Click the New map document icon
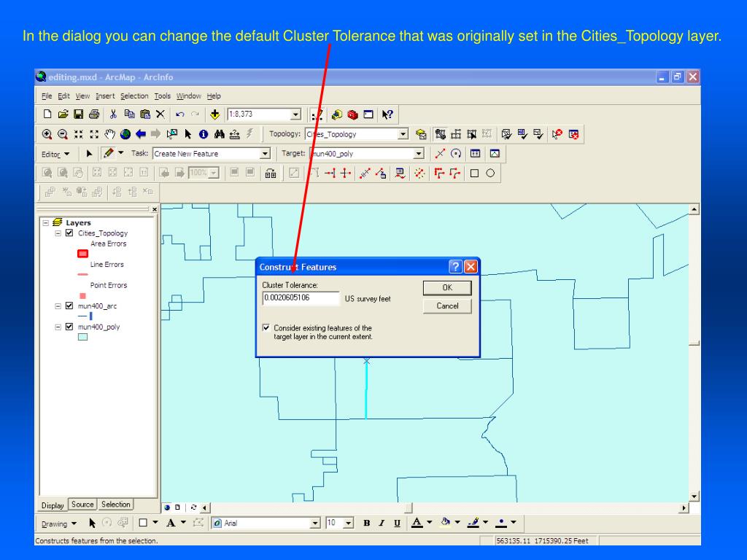 coord(47,114)
